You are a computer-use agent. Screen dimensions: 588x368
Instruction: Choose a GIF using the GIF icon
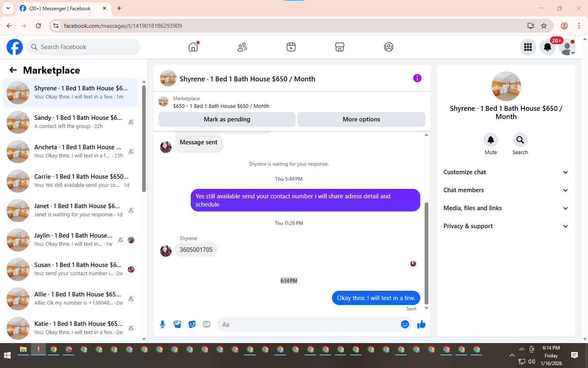207,324
